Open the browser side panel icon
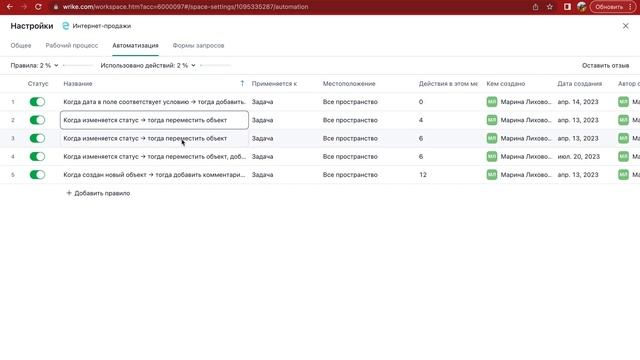 567,7
